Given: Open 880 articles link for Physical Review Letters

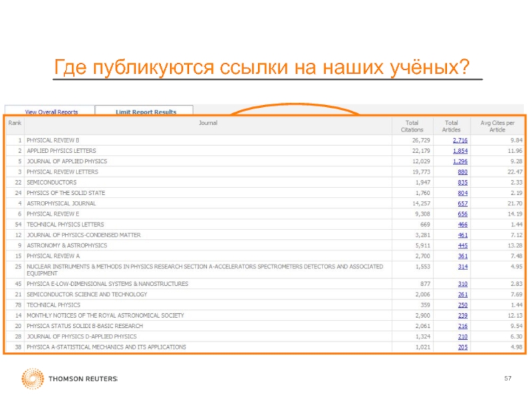Looking at the screenshot, I should pyautogui.click(x=462, y=172).
